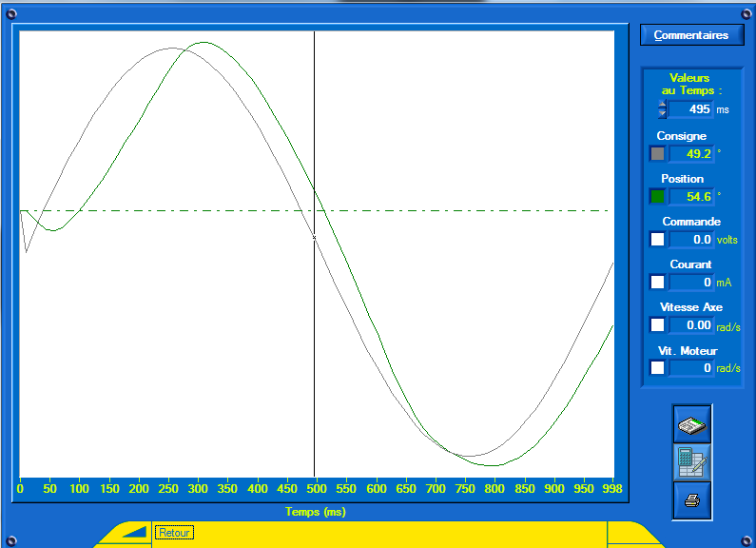Decrease time value with down arrow
Screen dimensions: 756x548
pyautogui.click(x=663, y=114)
